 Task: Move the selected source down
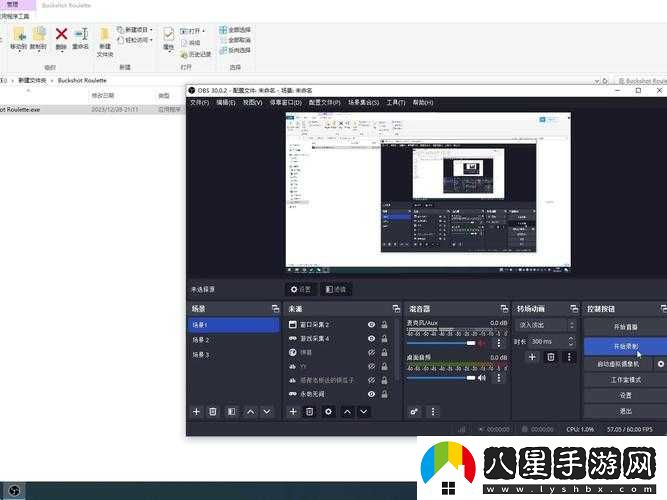coord(364,411)
